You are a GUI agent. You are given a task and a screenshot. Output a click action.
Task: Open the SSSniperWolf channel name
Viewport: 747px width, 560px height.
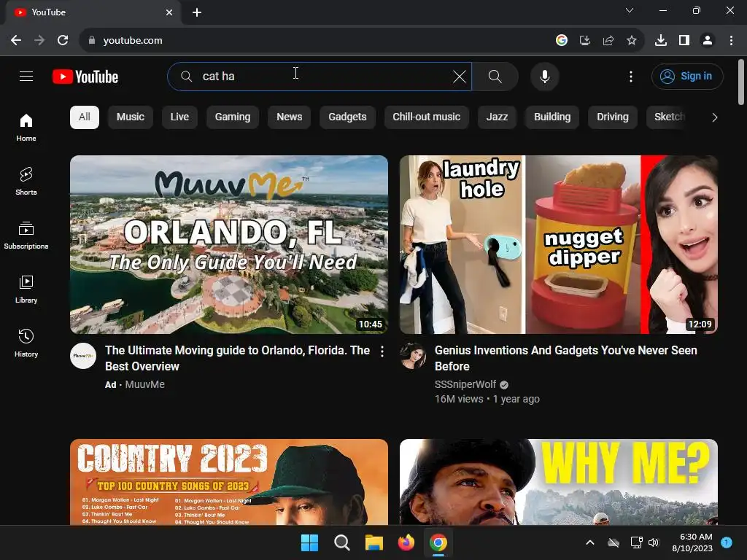point(465,384)
